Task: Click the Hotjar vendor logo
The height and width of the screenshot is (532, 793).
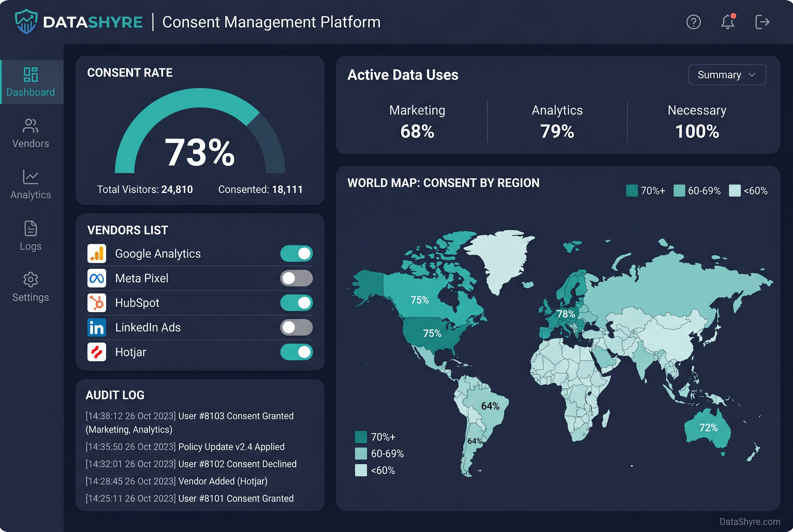Action: coord(97,352)
